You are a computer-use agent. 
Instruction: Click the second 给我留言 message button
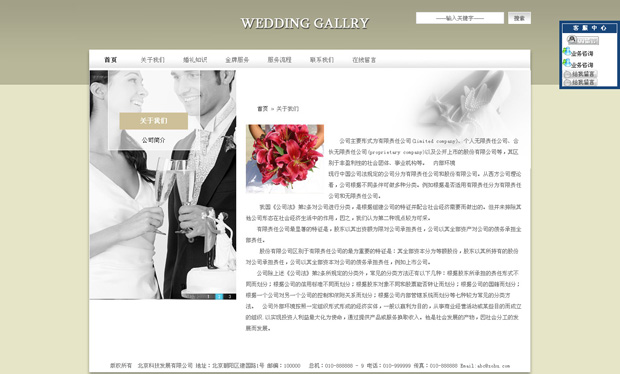(x=580, y=82)
